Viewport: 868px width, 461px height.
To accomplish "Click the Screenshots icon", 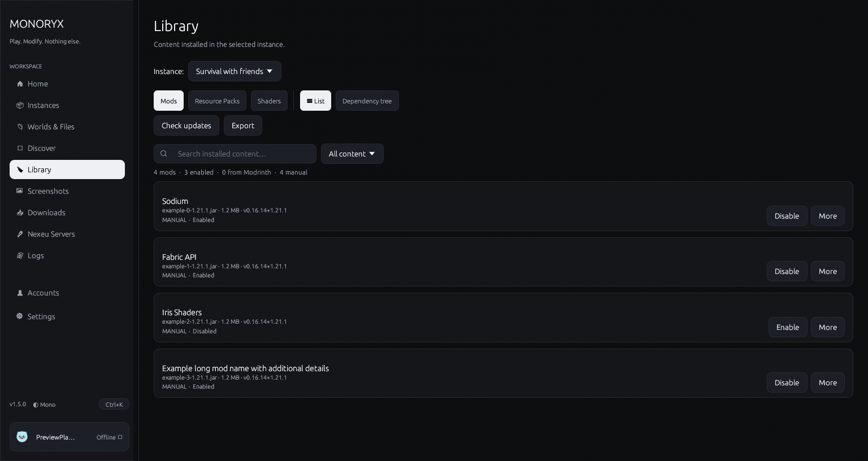I will (20, 191).
